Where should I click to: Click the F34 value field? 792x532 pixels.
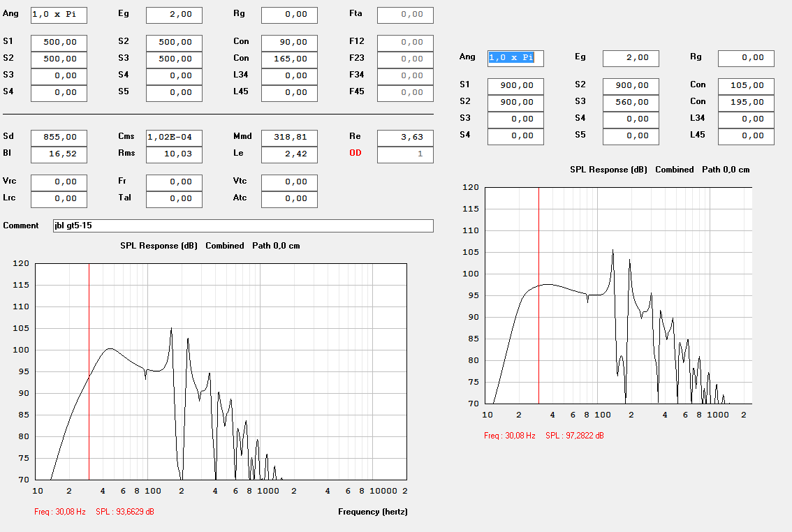pos(405,76)
